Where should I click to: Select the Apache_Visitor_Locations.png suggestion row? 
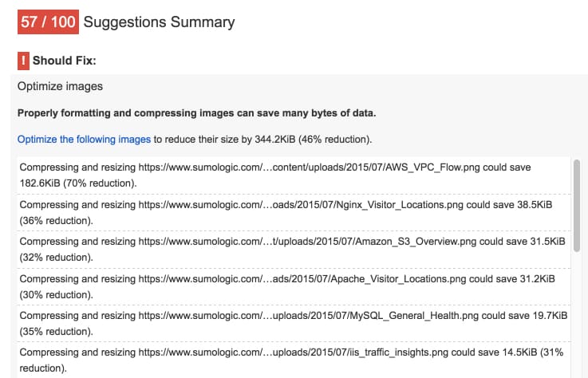pos(294,286)
